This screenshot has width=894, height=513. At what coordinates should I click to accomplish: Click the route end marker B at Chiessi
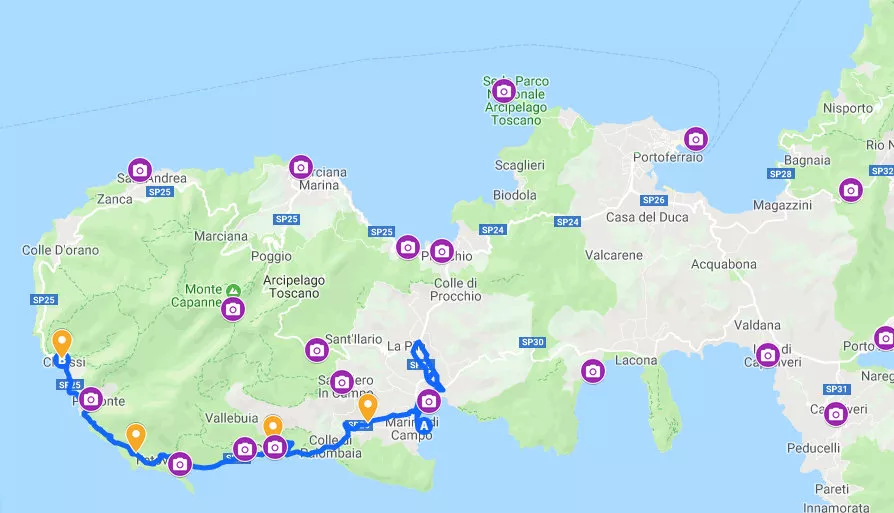click(62, 360)
